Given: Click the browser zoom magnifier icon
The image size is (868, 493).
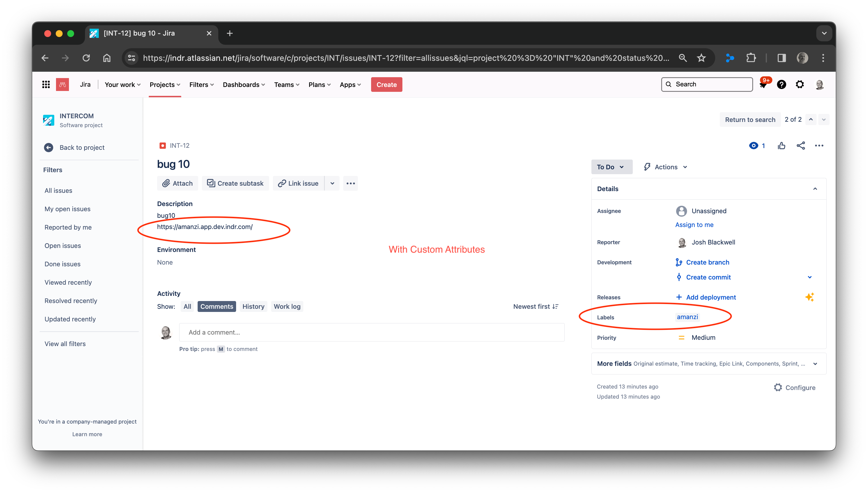Looking at the screenshot, I should click(682, 58).
